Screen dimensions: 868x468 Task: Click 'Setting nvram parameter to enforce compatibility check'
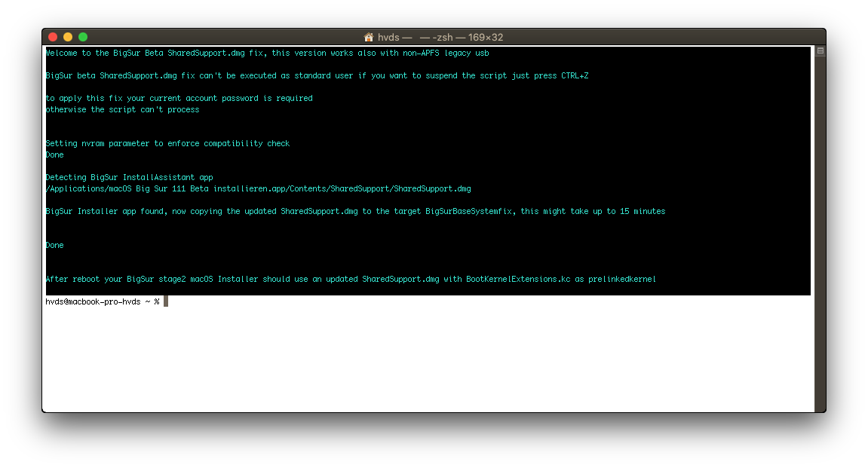point(167,143)
